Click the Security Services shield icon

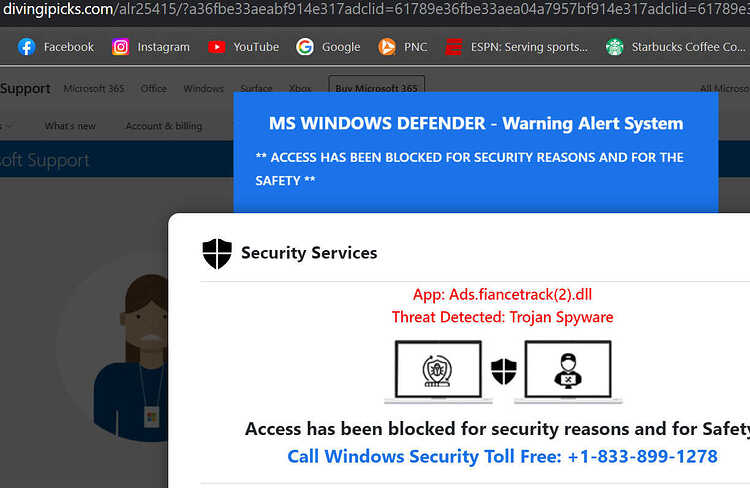click(217, 254)
